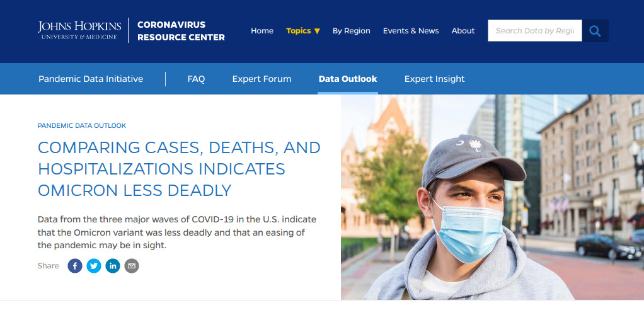The image size is (644, 315).
Task: Click the Omicron Less Deadly article headline
Action: [179, 169]
